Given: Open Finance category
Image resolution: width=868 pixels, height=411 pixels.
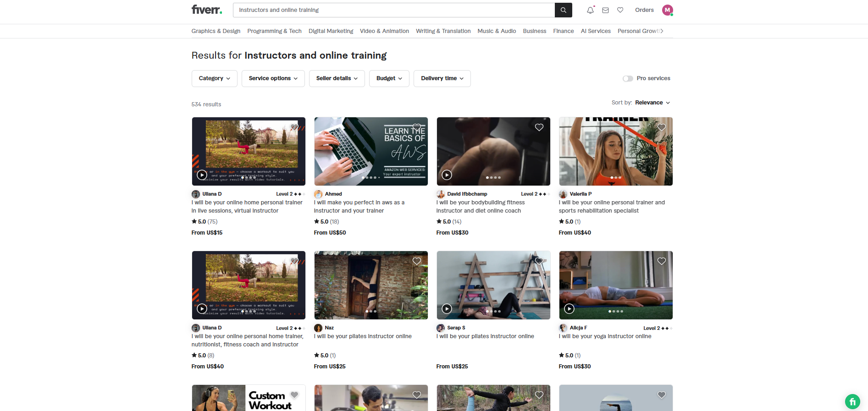Looking at the screenshot, I should click(x=564, y=31).
